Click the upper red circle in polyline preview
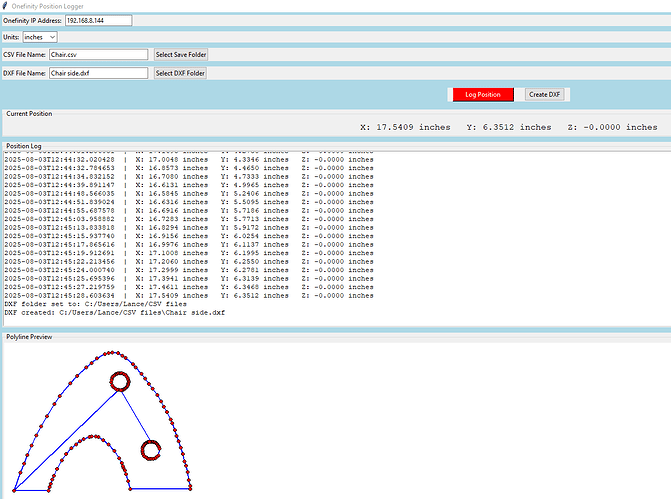Image resolution: width=671 pixels, height=499 pixels. pyautogui.click(x=120, y=381)
